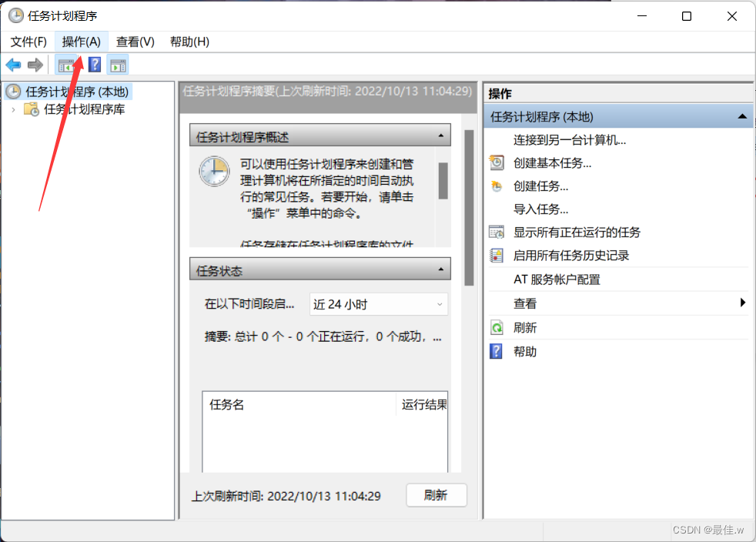The height and width of the screenshot is (542, 756).
Task: Click the 运行结果 column header
Action: [423, 404]
